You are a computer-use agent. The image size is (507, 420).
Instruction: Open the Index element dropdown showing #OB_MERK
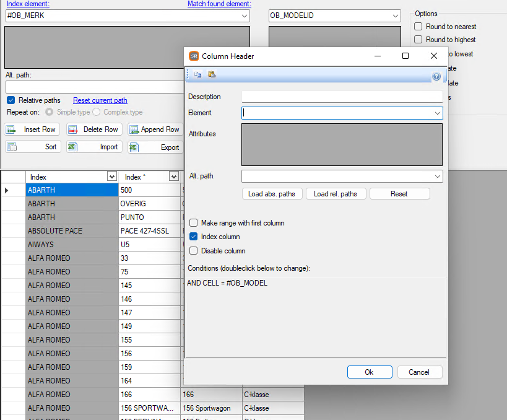tap(245, 16)
